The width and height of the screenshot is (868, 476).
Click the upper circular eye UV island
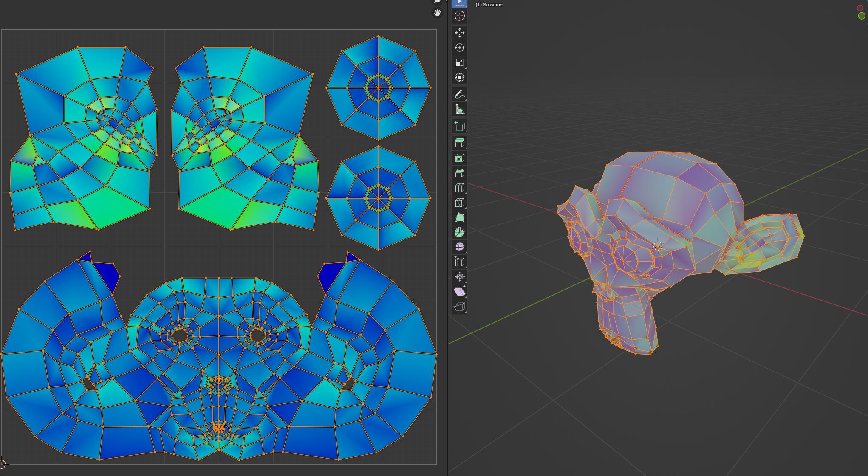(x=378, y=88)
